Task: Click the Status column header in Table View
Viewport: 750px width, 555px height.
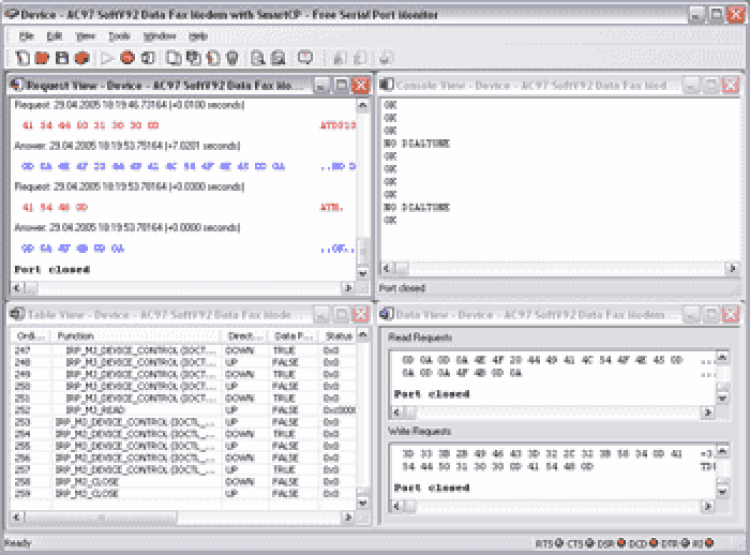Action: tap(338, 336)
